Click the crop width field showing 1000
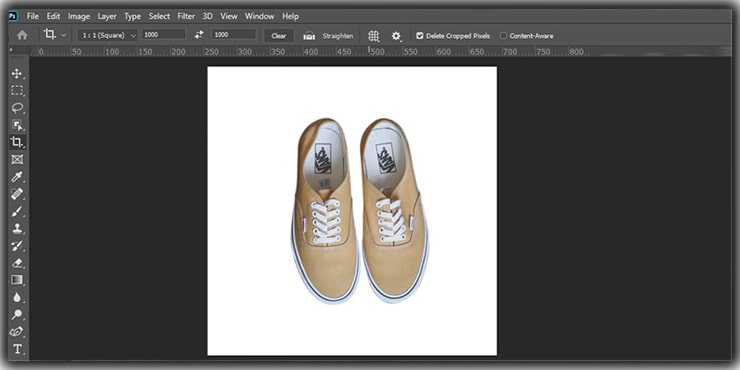Viewport: 740px width, 370px height. coord(164,34)
